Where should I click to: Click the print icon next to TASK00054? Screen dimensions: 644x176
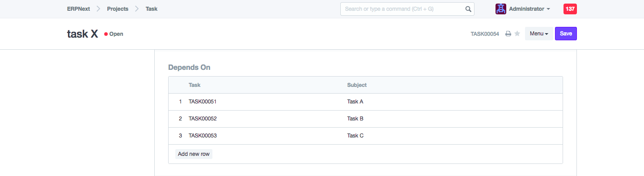508,34
